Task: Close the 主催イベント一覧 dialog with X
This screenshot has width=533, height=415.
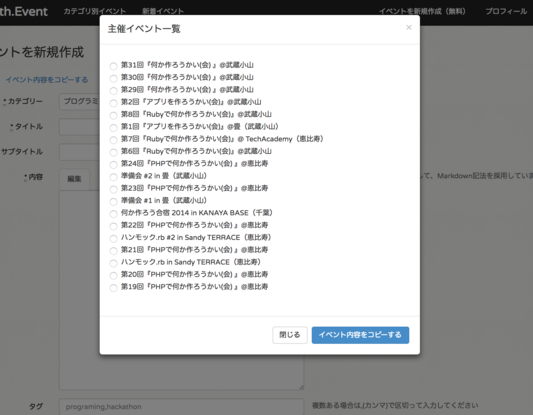Action: click(x=409, y=27)
